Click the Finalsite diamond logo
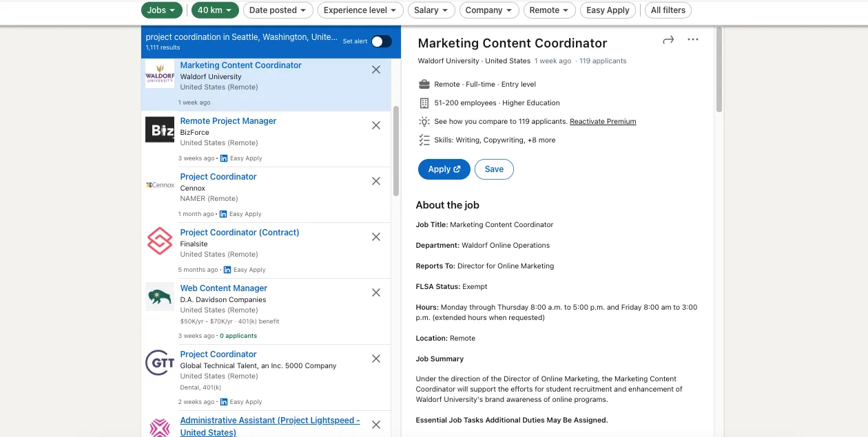 (x=159, y=241)
